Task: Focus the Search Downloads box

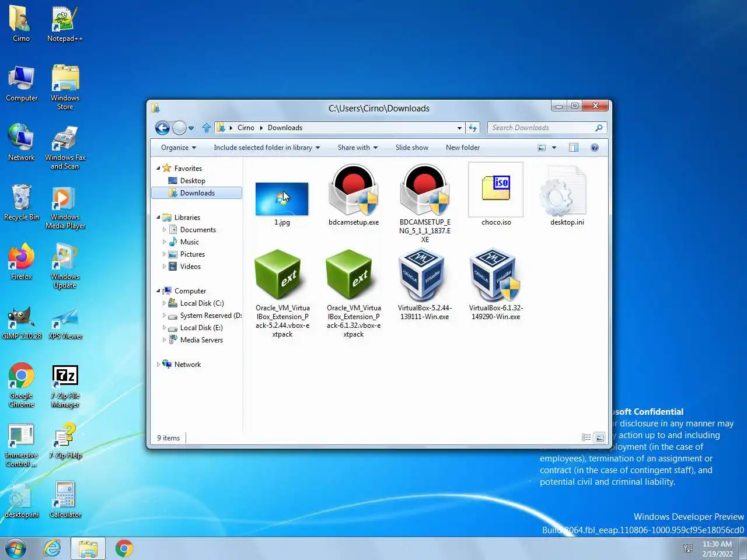Action: pos(547,128)
